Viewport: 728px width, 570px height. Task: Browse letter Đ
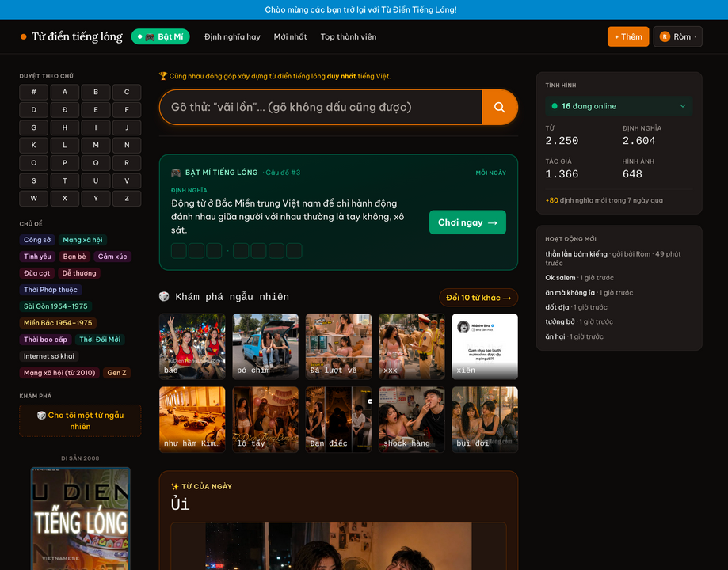pos(64,109)
